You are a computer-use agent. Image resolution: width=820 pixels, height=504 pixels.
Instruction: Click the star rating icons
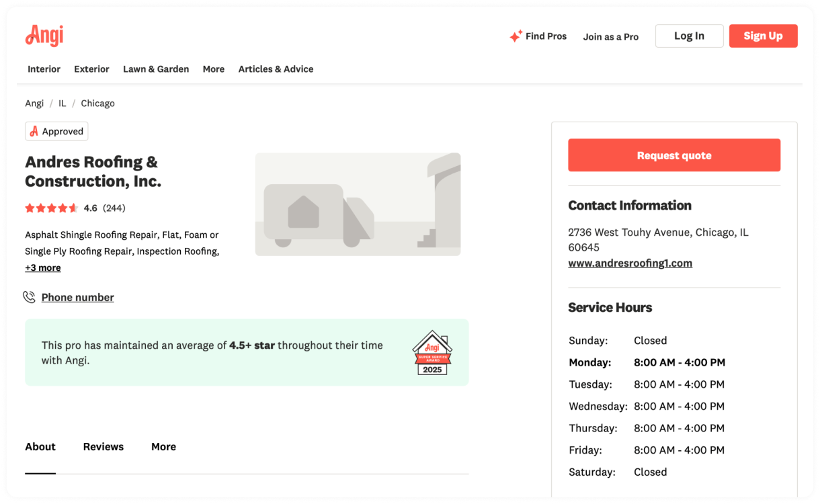(52, 208)
